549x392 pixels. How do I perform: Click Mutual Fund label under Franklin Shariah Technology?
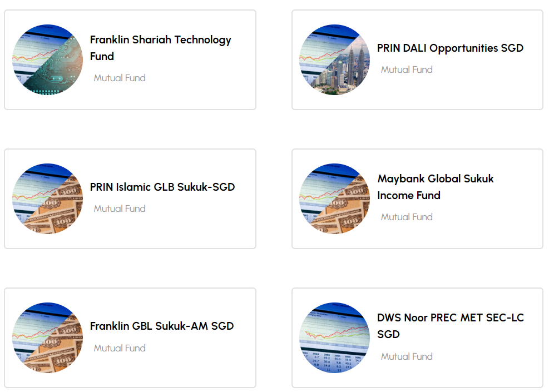[x=120, y=78]
